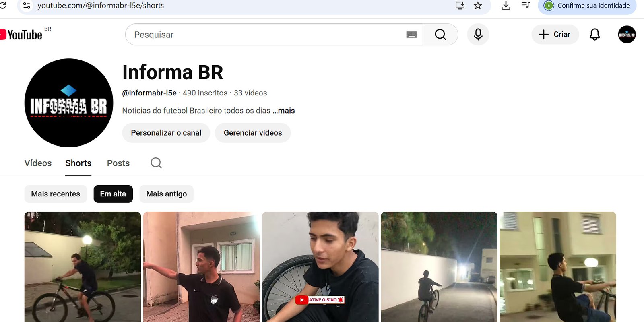Click Gerenciar vídeos button
The height and width of the screenshot is (322, 644).
click(253, 133)
